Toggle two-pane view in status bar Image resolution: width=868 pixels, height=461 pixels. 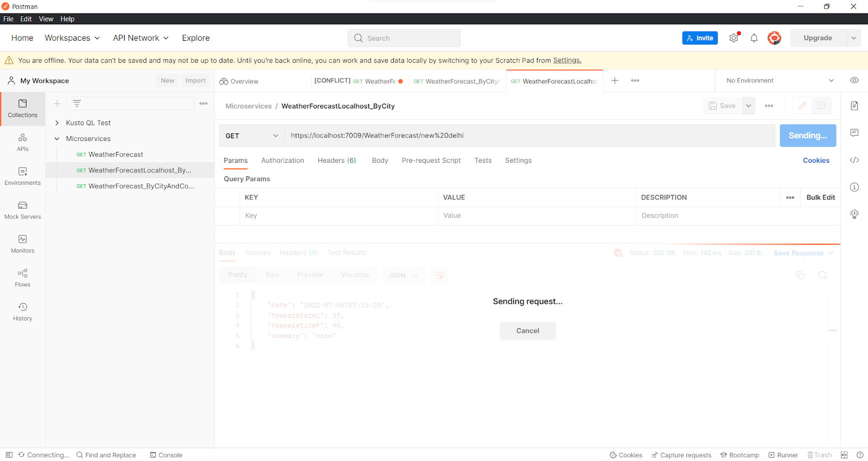coord(844,455)
